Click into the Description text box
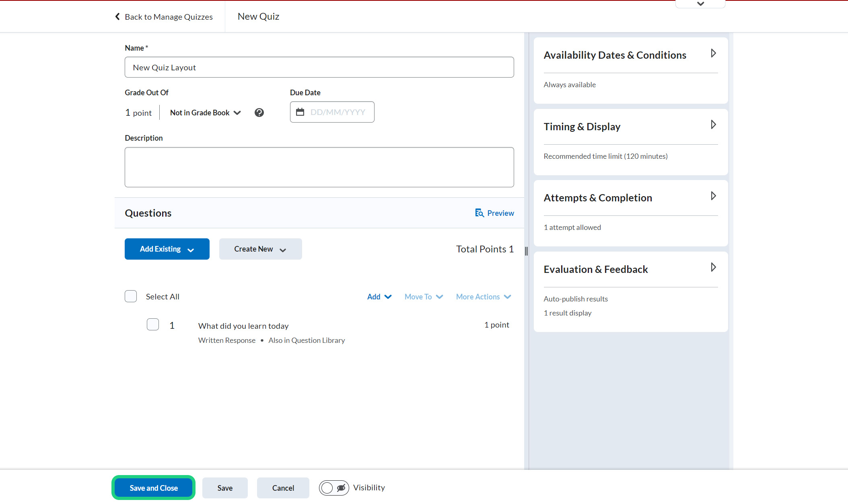The image size is (848, 504). coord(319,167)
